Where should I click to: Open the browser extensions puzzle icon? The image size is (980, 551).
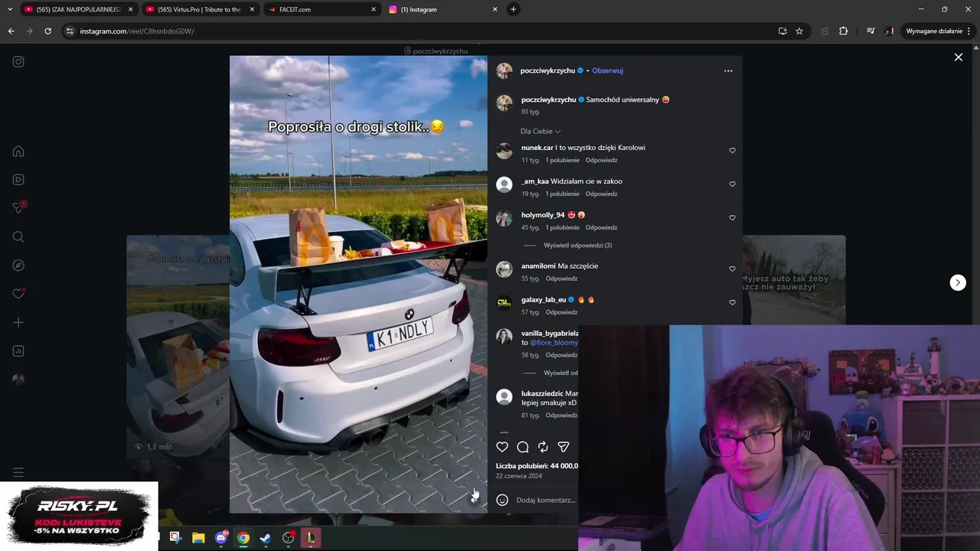(843, 31)
